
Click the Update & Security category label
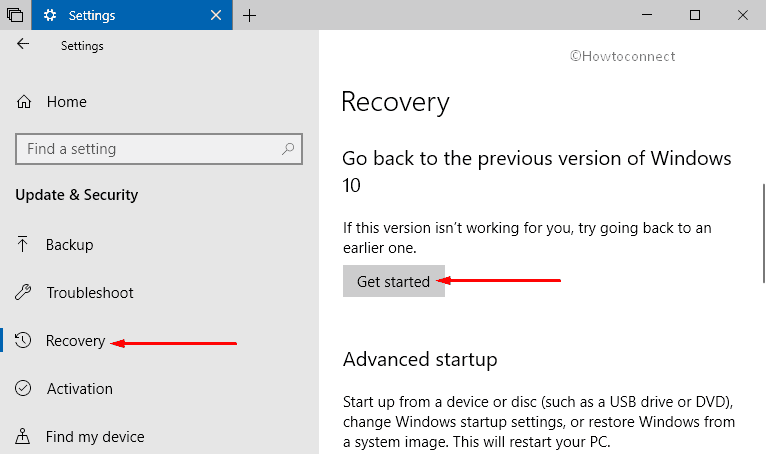click(77, 195)
